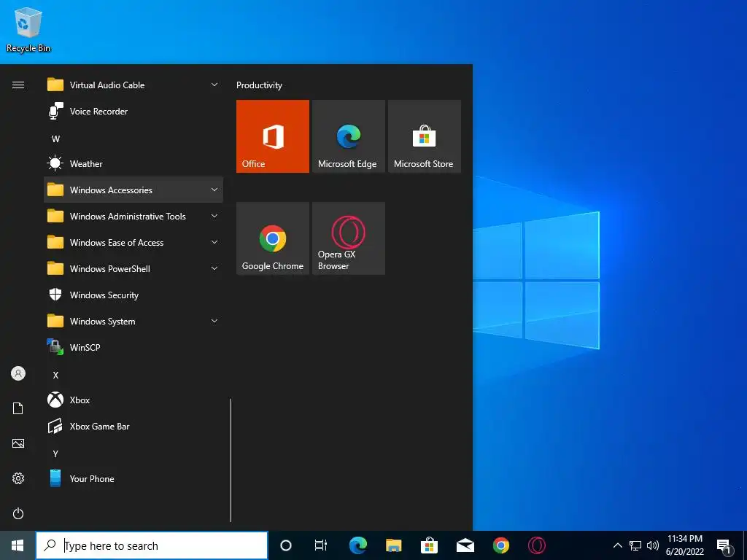747x560 pixels.
Task: Open the notification Action Center
Action: pos(724,546)
